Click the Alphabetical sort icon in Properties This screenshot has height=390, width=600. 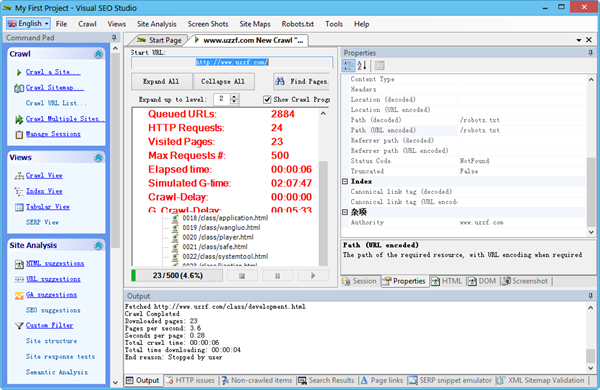[362, 65]
